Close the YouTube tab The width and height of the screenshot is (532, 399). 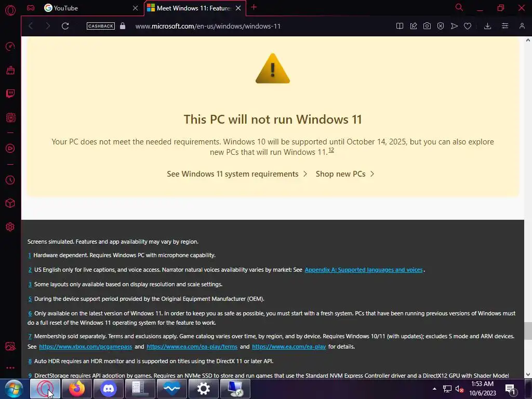tap(136, 8)
